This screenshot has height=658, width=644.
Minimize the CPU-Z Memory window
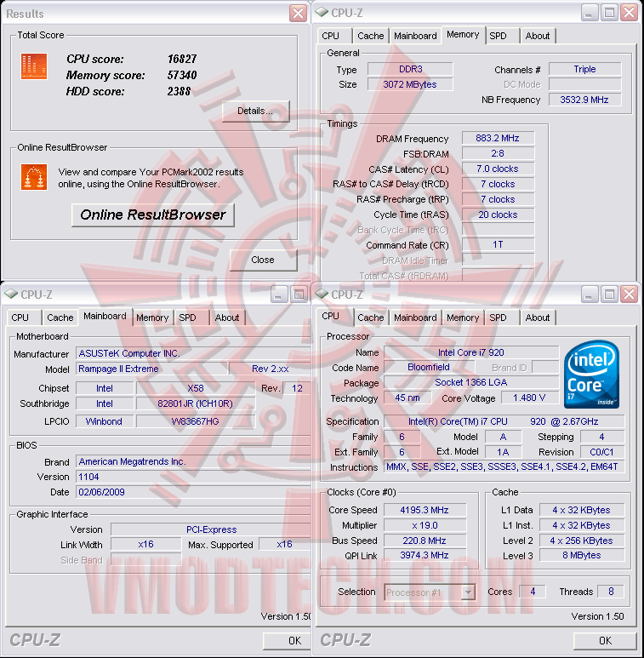589,13
